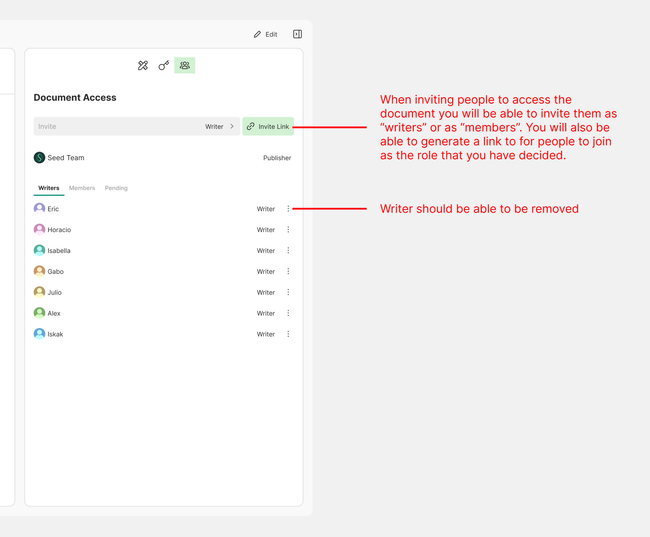Collapse the sidebar panel icon
The width and height of the screenshot is (650, 537).
point(297,34)
